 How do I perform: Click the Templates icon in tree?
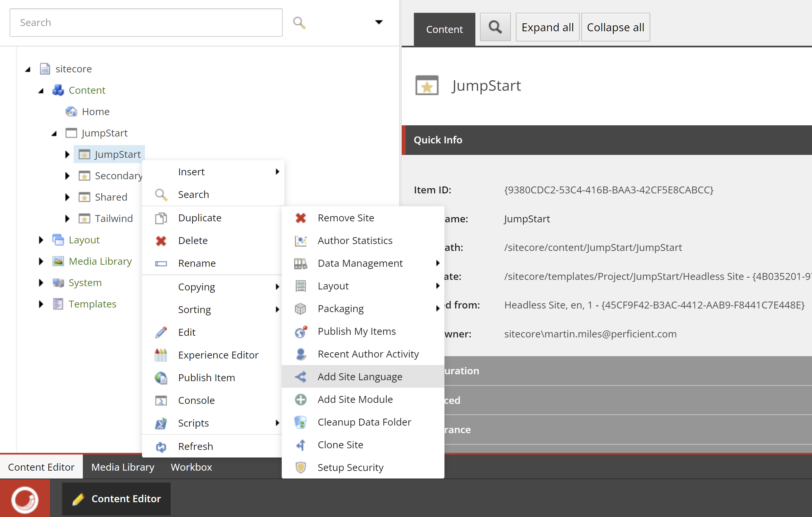(58, 304)
